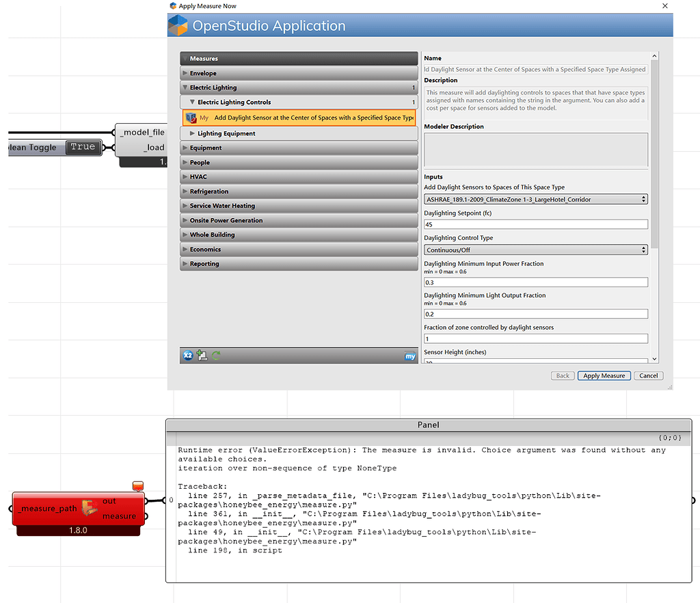The height and width of the screenshot is (603, 700).
Task: Toggle the Boolean Toggle True value
Action: click(x=83, y=147)
